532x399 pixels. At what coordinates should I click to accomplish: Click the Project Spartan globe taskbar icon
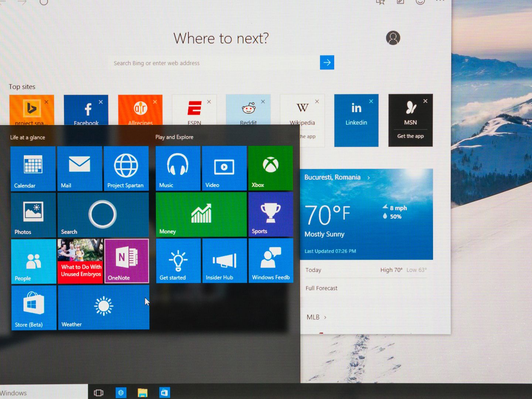121,392
